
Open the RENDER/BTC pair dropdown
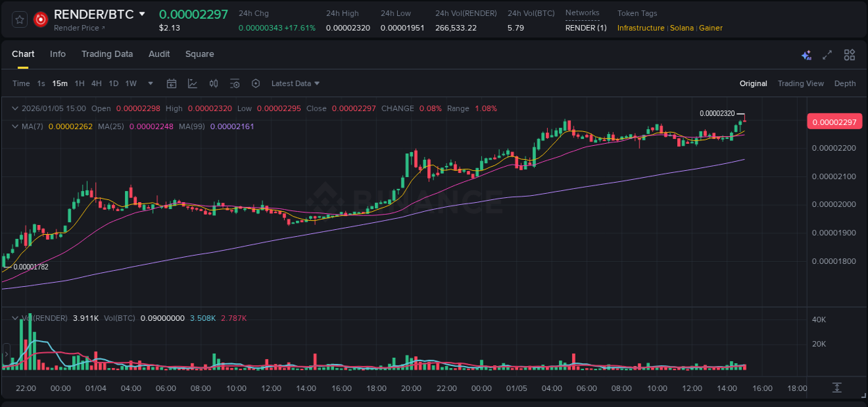click(x=143, y=13)
